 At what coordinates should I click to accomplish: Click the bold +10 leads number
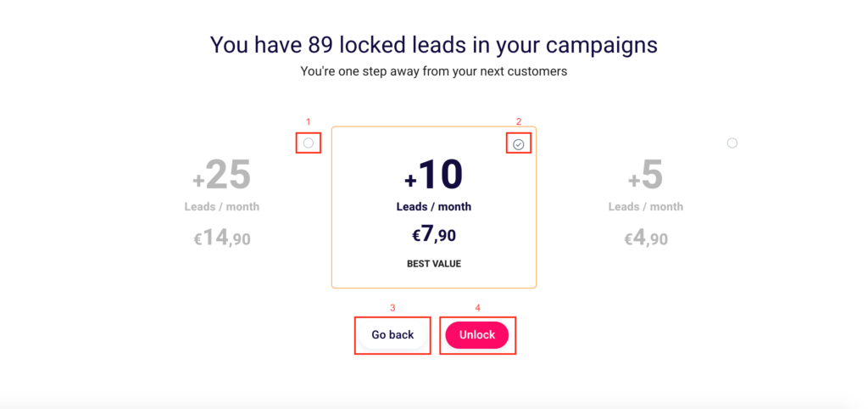(x=433, y=175)
